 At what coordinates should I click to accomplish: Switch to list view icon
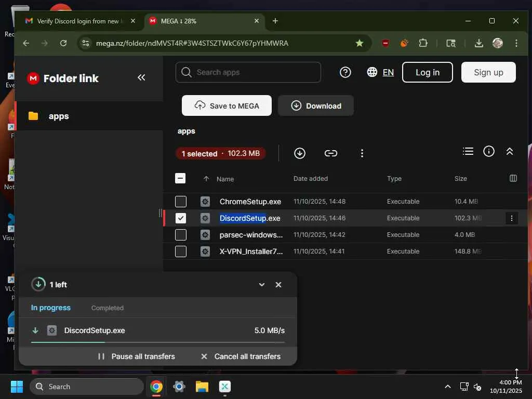pos(468,151)
